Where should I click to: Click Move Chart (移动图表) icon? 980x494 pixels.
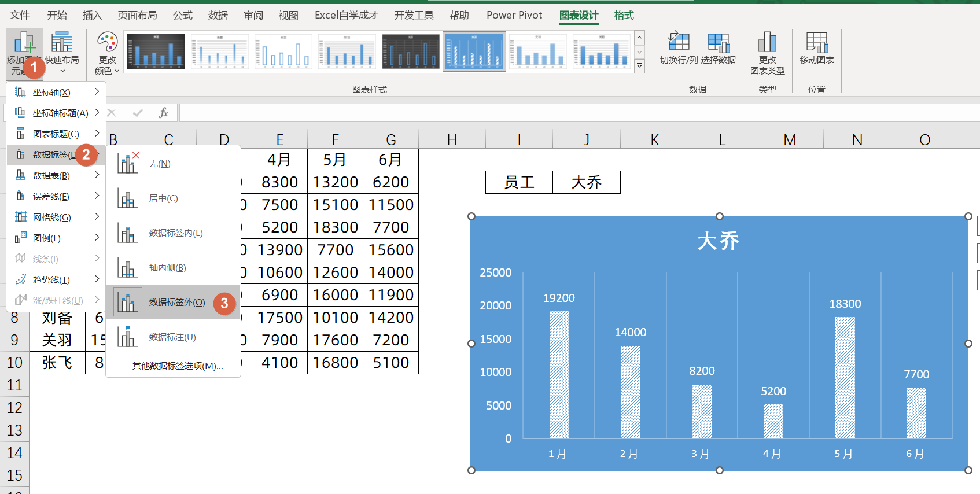[817, 48]
